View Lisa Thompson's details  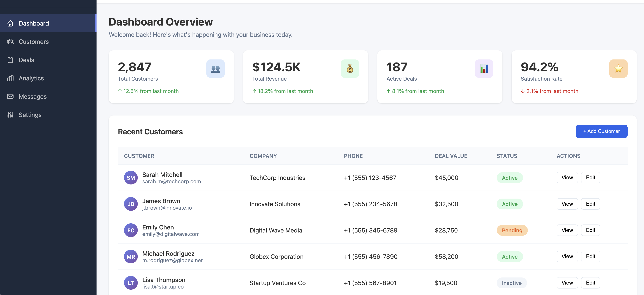(567, 282)
